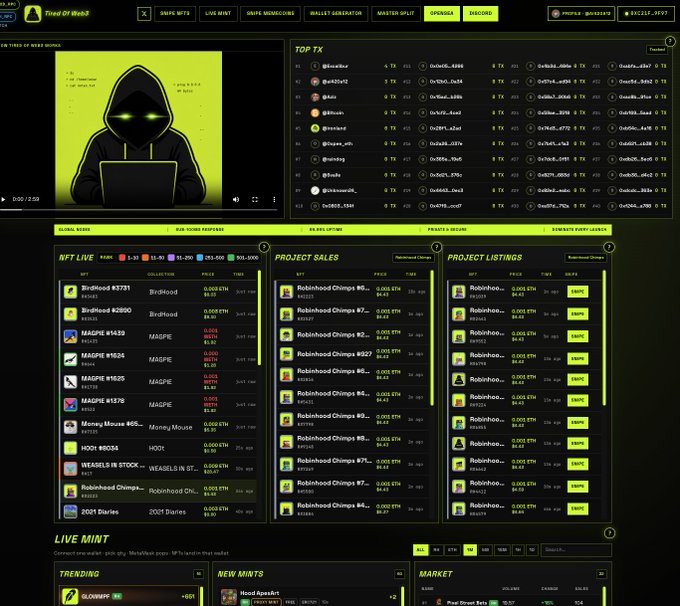Click the Tracked toggle in Top TX
Viewport: 680px width, 606px height.
pos(657,49)
